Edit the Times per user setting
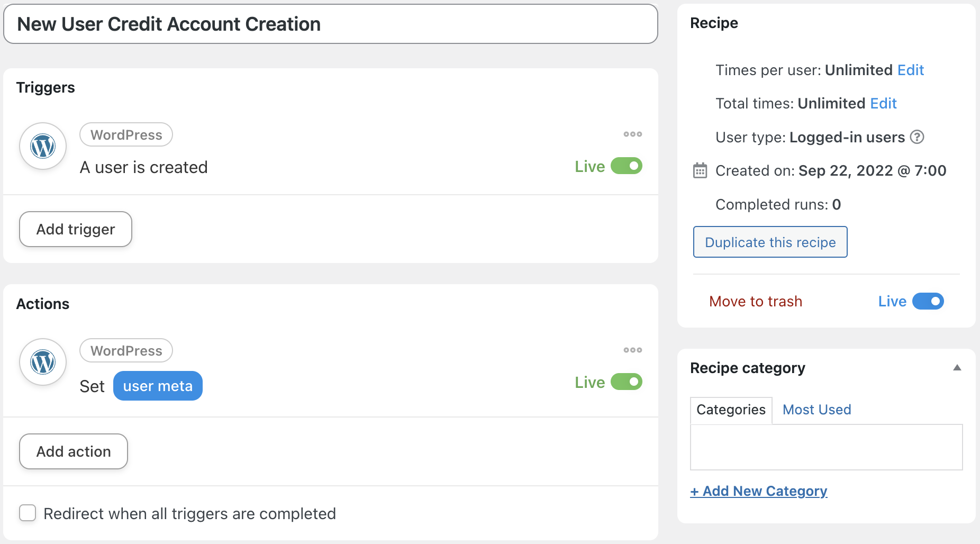Image resolution: width=980 pixels, height=544 pixels. (x=911, y=70)
